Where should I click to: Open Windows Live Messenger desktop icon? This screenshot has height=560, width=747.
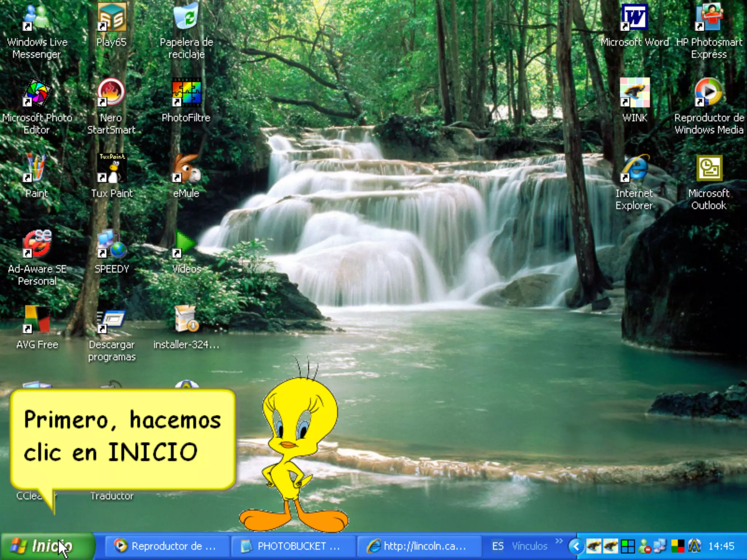click(x=37, y=18)
